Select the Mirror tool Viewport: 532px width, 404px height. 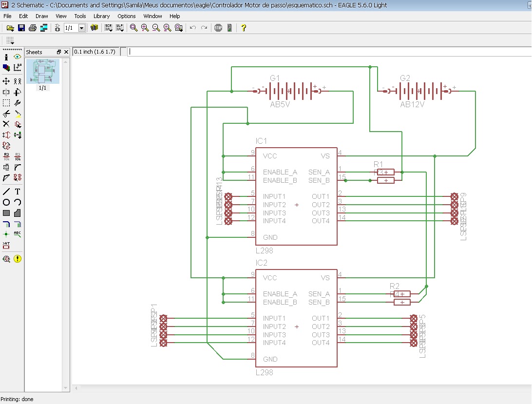(x=6, y=92)
